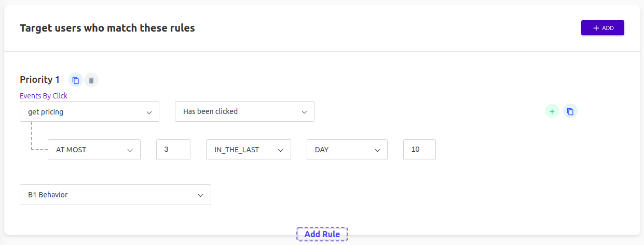Click the chevron on the DAY dropdown
The image size is (644, 245).
(377, 150)
